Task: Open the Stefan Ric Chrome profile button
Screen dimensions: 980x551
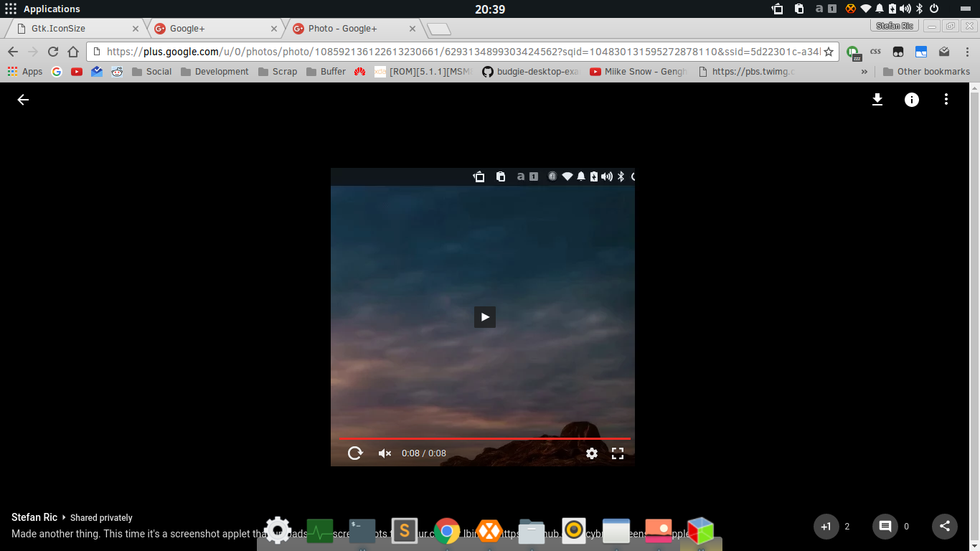Action: click(x=895, y=26)
